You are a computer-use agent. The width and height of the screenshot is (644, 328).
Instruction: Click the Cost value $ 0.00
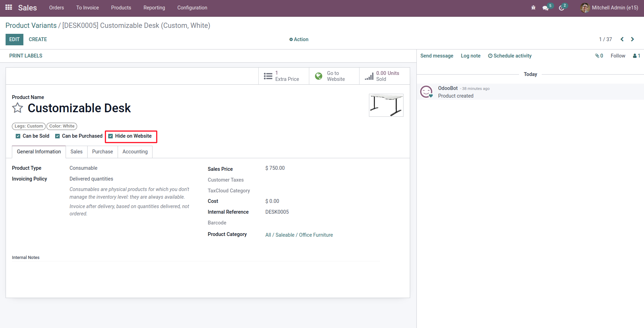pyautogui.click(x=272, y=201)
